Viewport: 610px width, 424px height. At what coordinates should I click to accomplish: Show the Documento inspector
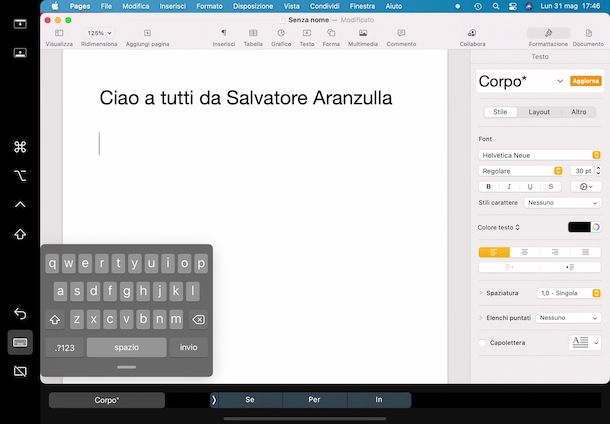[x=588, y=33]
